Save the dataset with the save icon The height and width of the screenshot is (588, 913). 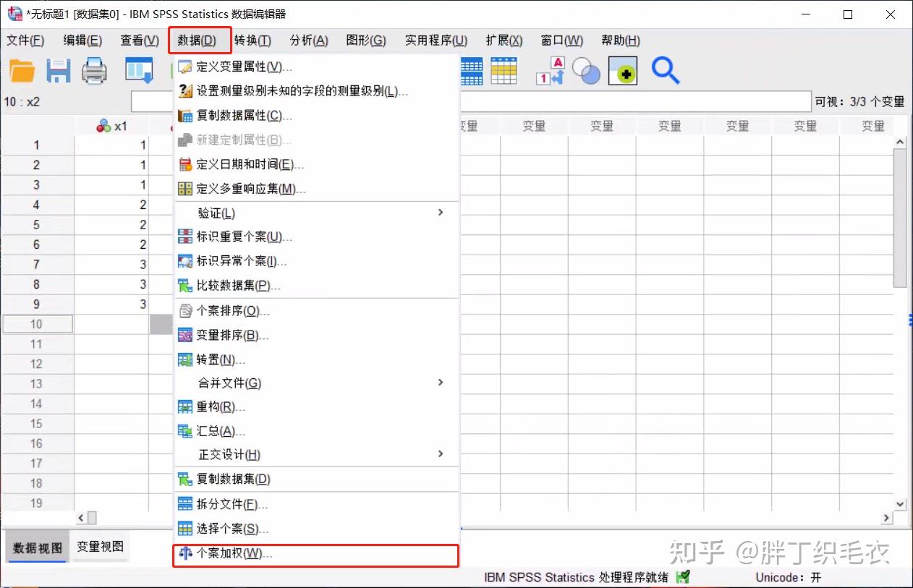[x=58, y=71]
